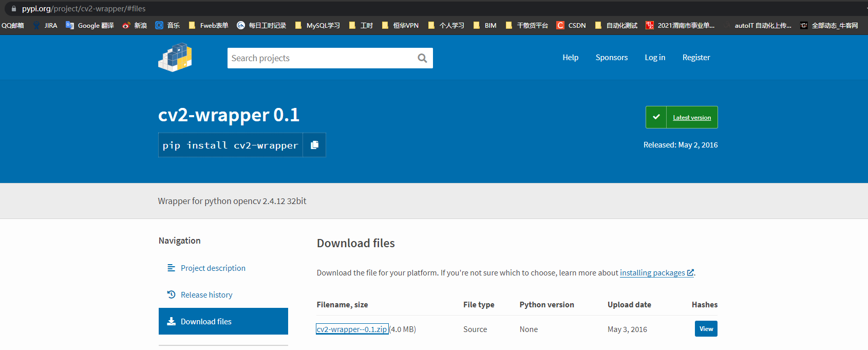This screenshot has width=868, height=350.
Task: Open the Fweb表单 bookmark folder
Action: (209, 25)
